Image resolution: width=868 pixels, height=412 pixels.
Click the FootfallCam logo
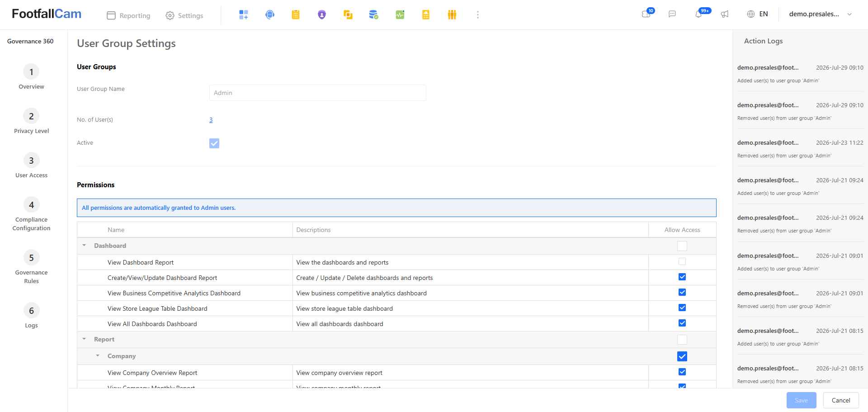(x=47, y=14)
